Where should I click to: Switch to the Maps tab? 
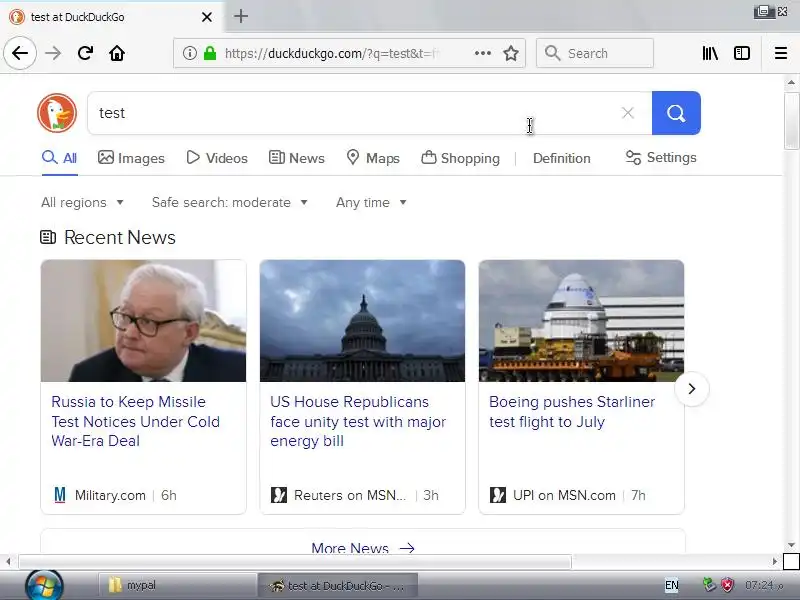tap(373, 158)
